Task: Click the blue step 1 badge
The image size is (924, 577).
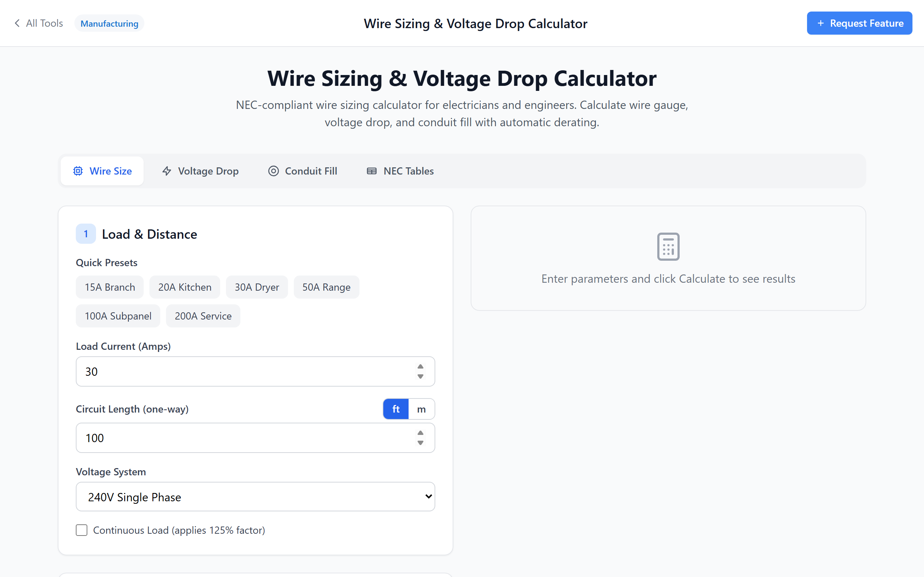Action: (x=86, y=234)
